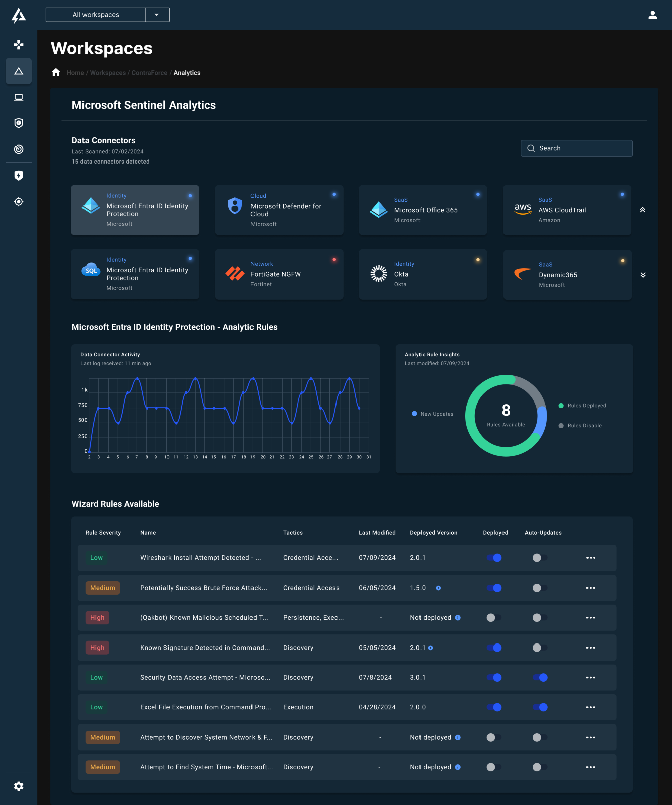
Task: Click info icon beside Qakbot Not deployed
Action: point(458,618)
